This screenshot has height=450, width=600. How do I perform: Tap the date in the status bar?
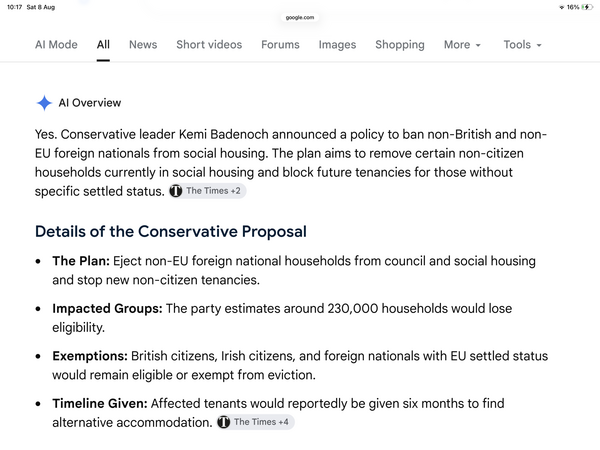[41, 7]
